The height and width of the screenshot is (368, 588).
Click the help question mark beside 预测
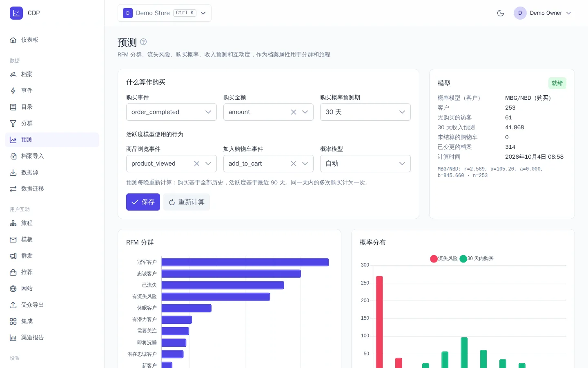[143, 42]
